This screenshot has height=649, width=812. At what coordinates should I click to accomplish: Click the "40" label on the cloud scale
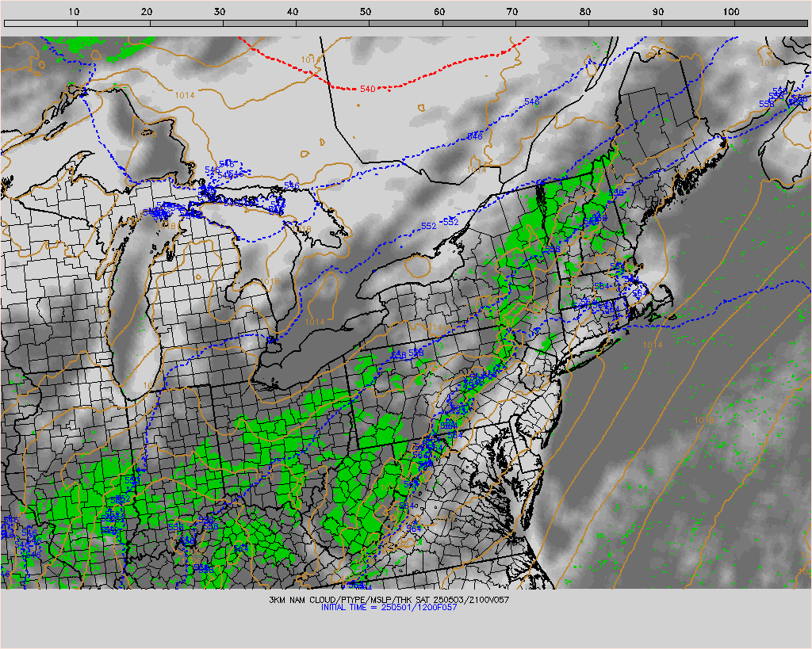click(x=293, y=12)
